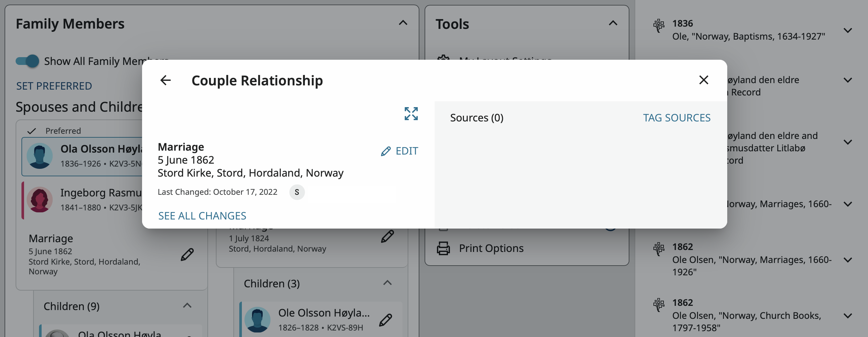Viewport: 868px width, 337px height.
Task: Click pencil next to Ole Olsson Høyla child
Action: coord(386,320)
